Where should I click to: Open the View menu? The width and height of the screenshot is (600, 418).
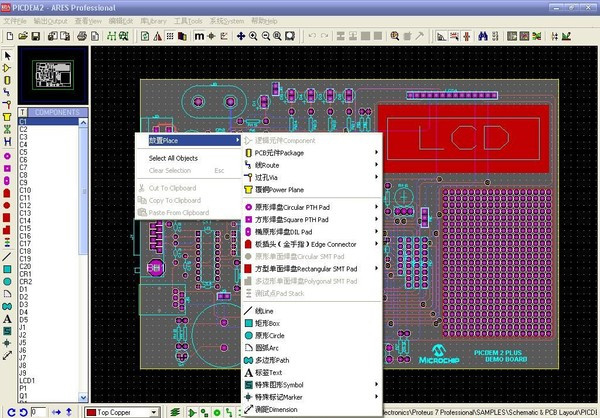tap(88, 21)
